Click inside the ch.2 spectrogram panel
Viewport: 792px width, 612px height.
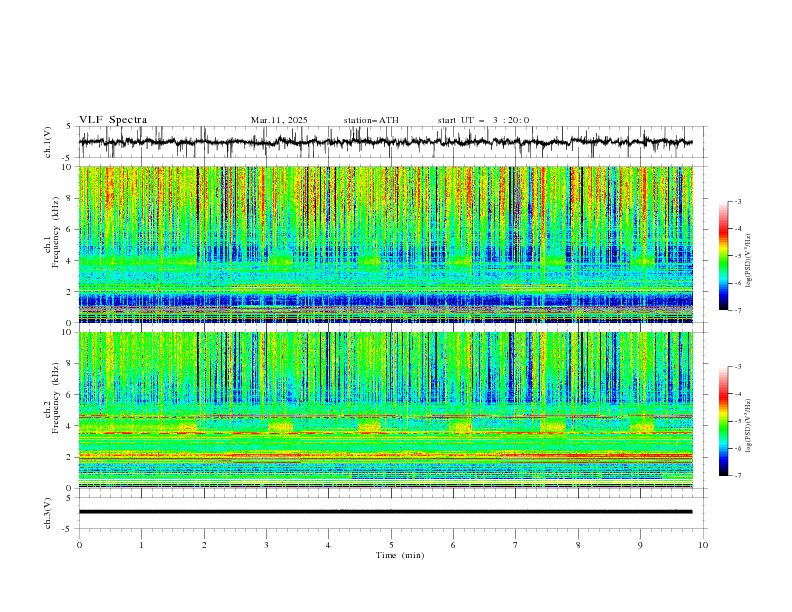point(386,410)
